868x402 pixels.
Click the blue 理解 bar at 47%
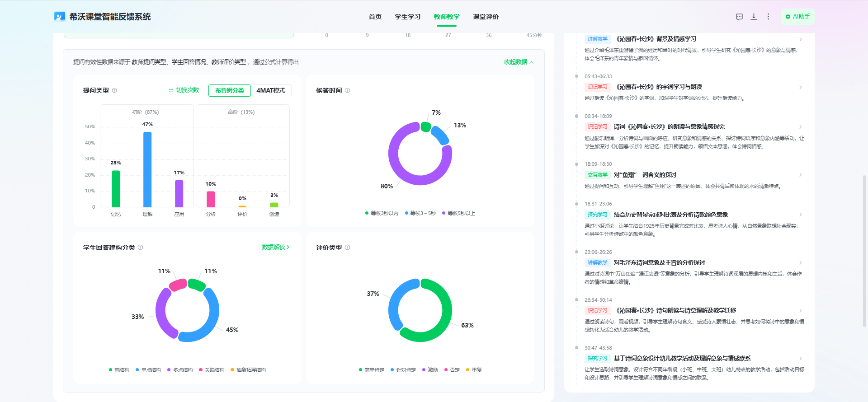pos(147,169)
